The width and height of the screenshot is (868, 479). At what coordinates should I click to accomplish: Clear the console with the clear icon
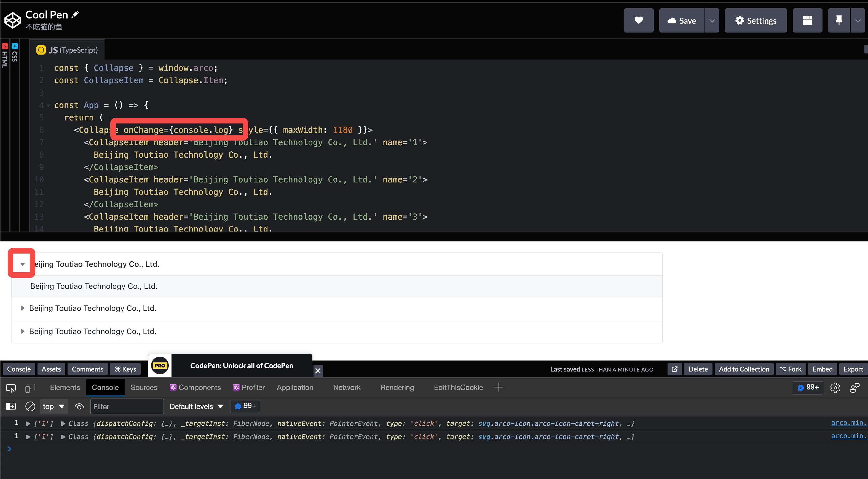[30, 406]
